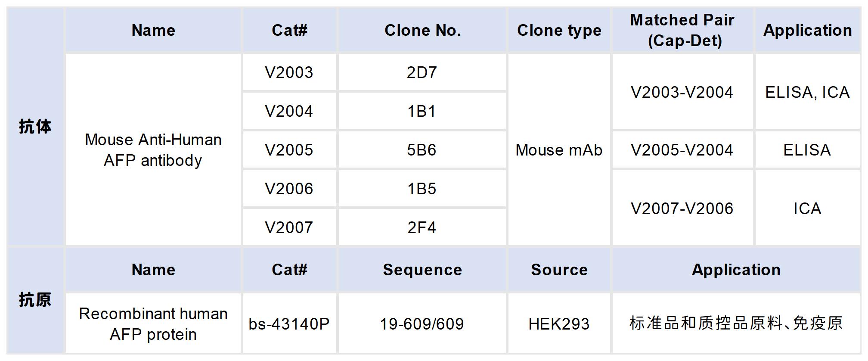
Task: Select clone number 2F4 cell
Action: tap(422, 227)
